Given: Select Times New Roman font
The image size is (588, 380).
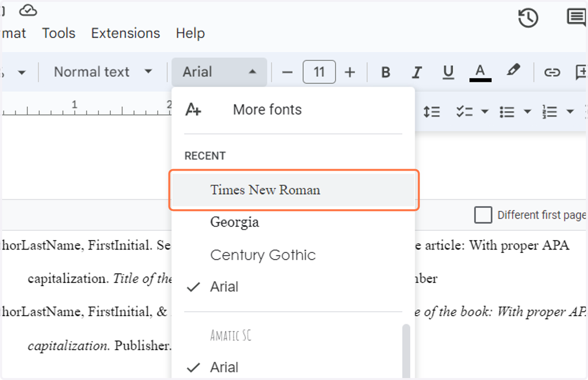Looking at the screenshot, I should coord(294,190).
